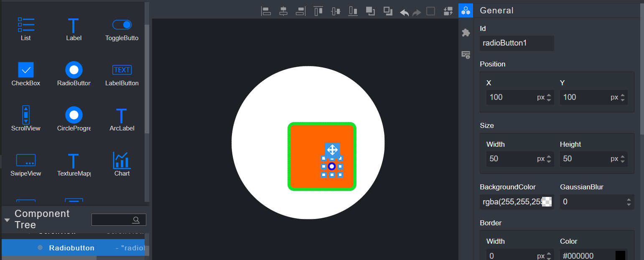This screenshot has height=260, width=644.
Task: Center selected components horizontally
Action: pos(283,11)
